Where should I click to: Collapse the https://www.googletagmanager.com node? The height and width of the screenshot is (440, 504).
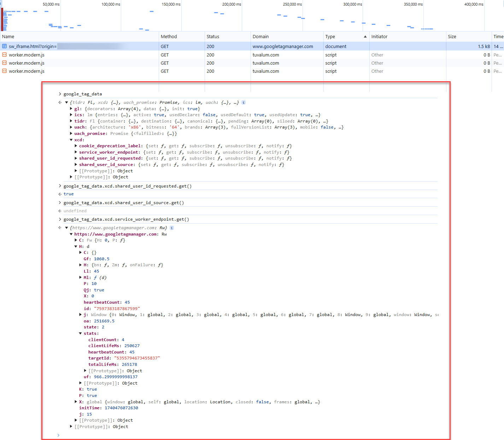click(71, 234)
